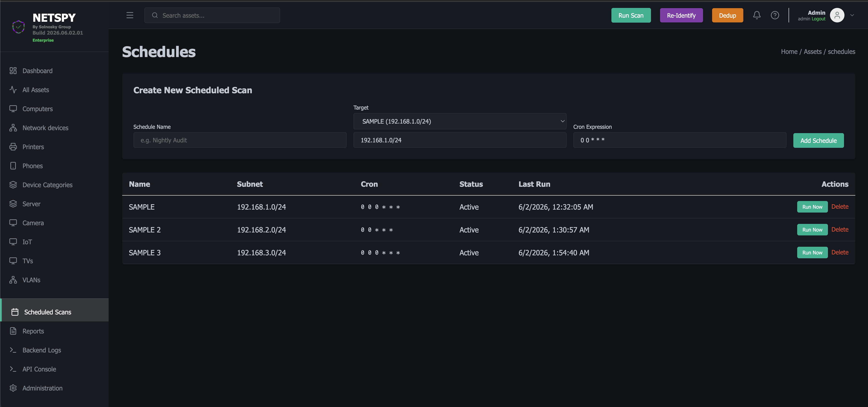Click the Add Schedule button
The width and height of the screenshot is (868, 407).
click(x=818, y=140)
